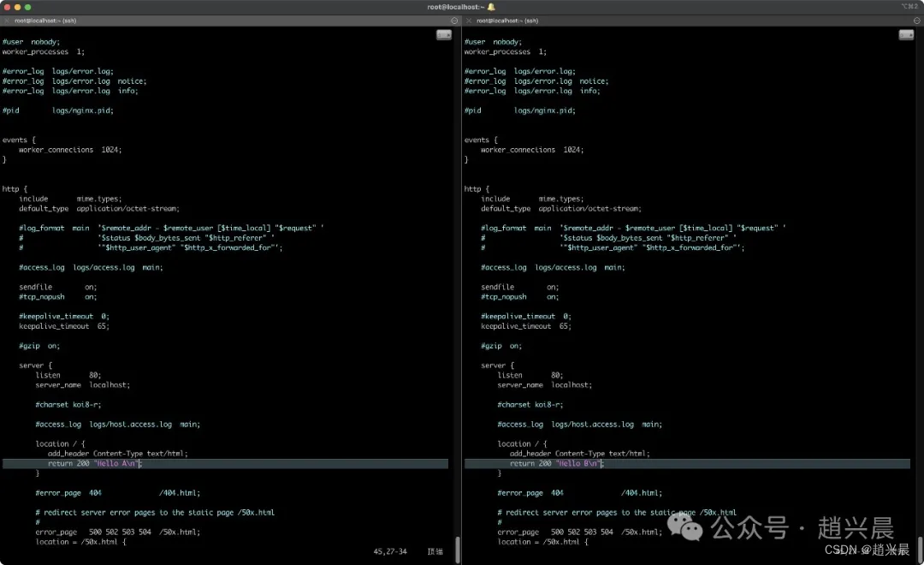
Task: Click 'default_type application/octet-stream;' in left pane
Action: tap(99, 209)
